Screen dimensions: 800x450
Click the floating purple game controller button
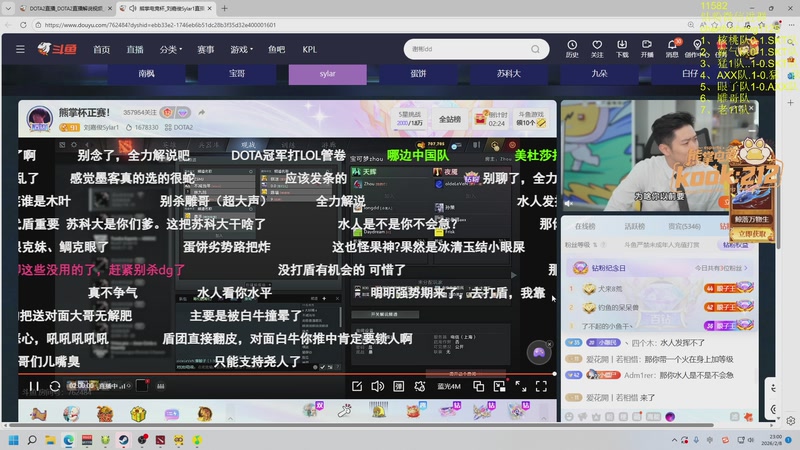pos(539,353)
